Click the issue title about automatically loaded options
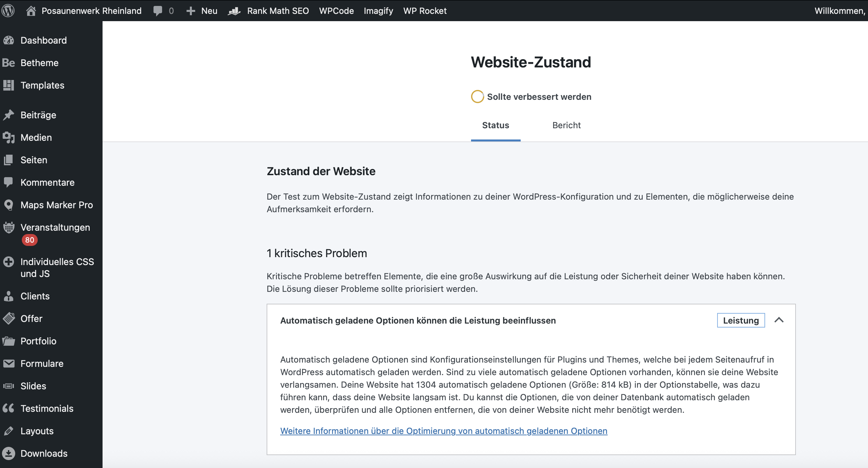 (418, 321)
